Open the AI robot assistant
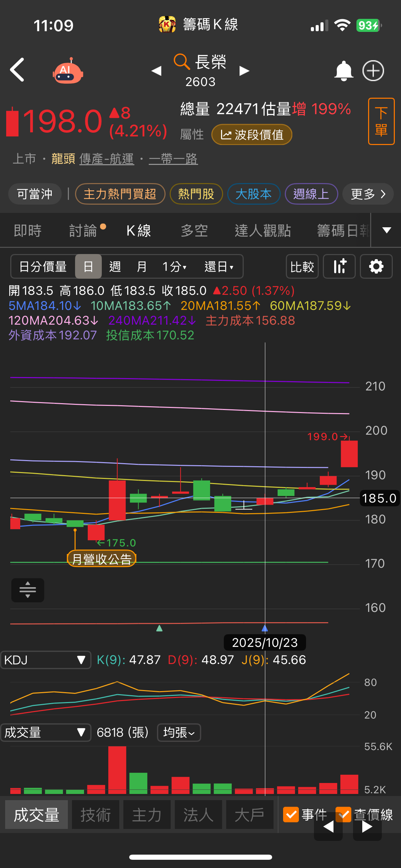This screenshot has width=401, height=868. tap(68, 71)
